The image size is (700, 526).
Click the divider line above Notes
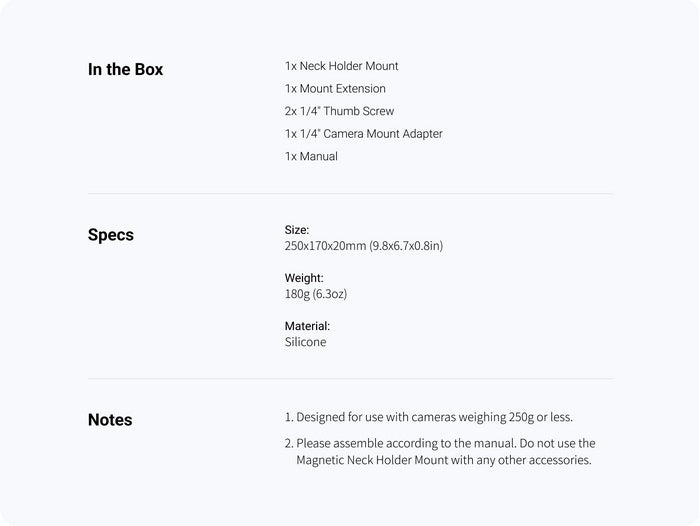(350, 378)
